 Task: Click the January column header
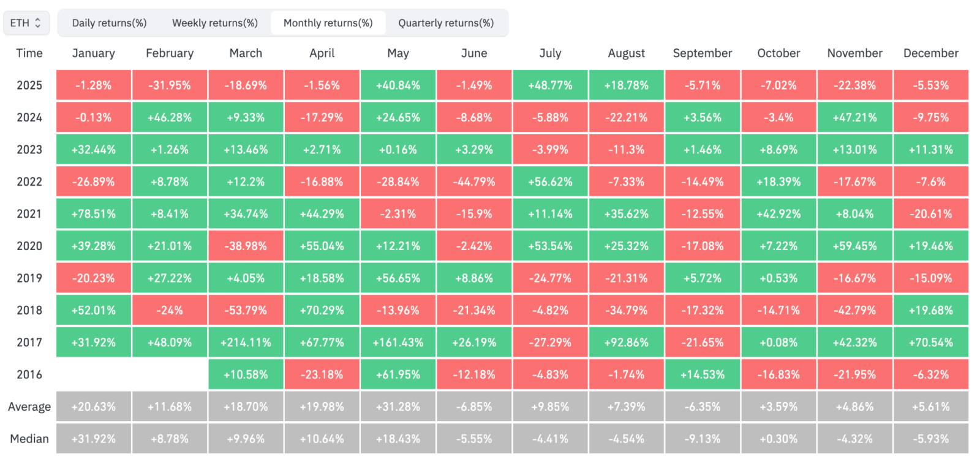(x=93, y=53)
